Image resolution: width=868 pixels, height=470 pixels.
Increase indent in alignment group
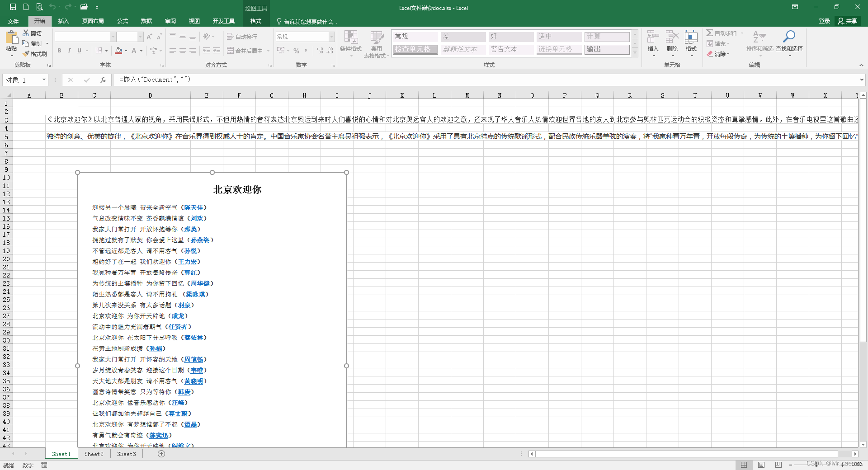[217, 51]
